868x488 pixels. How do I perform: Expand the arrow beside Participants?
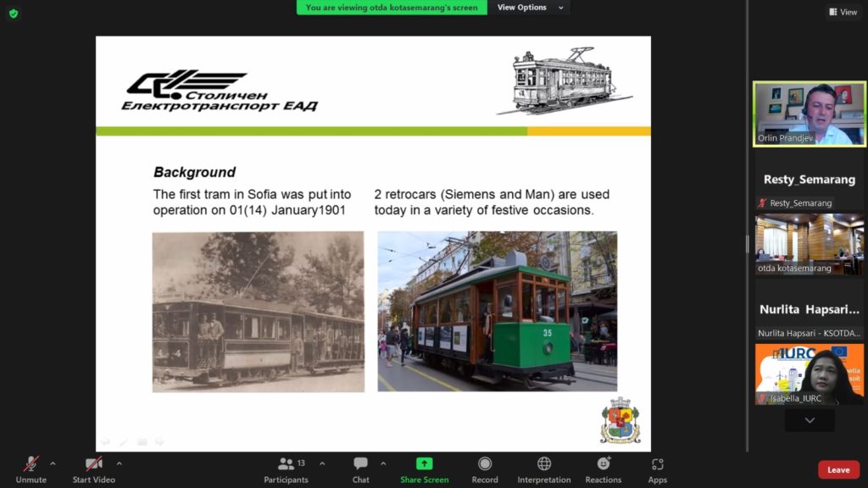click(322, 463)
